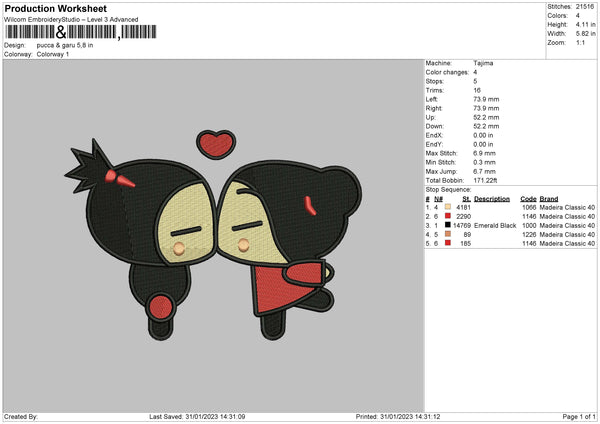Select Max Jump value '6.7 mm'

484,171
